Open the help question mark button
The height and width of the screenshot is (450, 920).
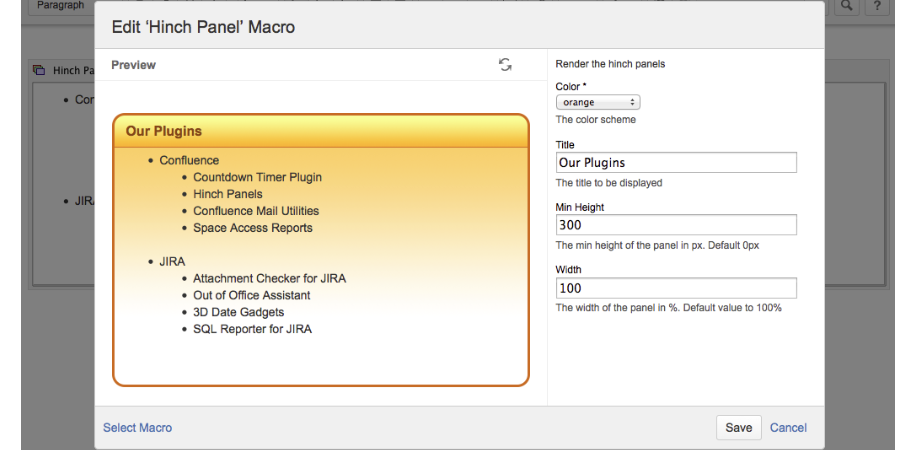pos(877,6)
